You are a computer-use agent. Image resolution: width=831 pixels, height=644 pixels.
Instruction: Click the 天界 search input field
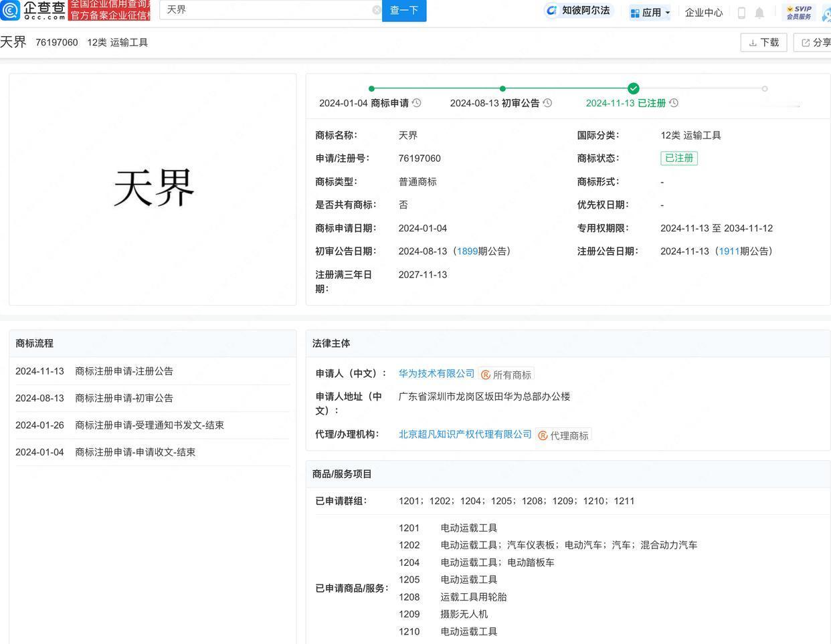(x=268, y=10)
